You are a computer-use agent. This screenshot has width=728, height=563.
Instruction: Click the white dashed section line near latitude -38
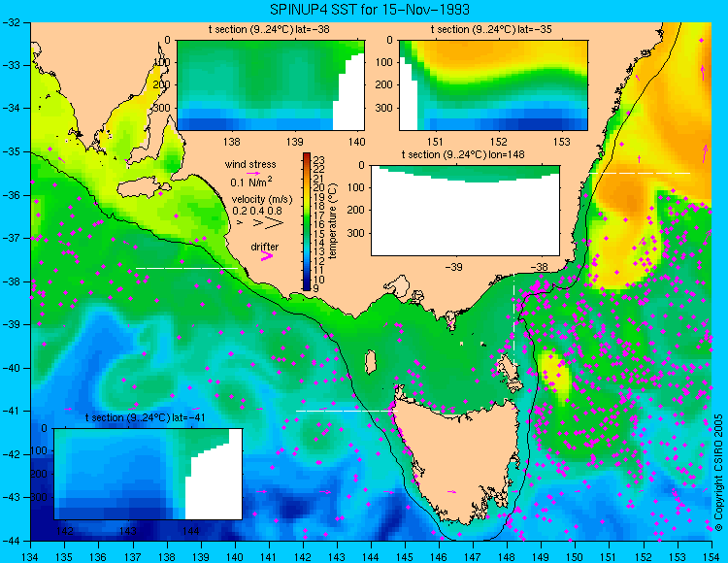(186, 268)
